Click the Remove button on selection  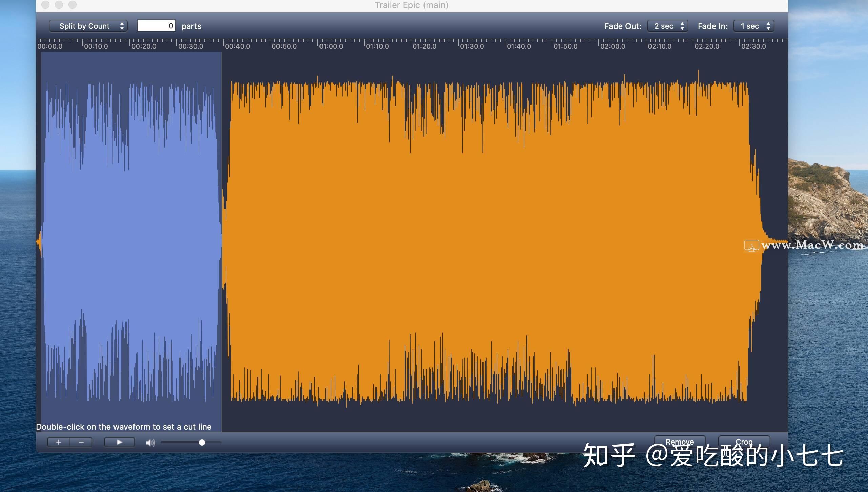click(x=680, y=442)
